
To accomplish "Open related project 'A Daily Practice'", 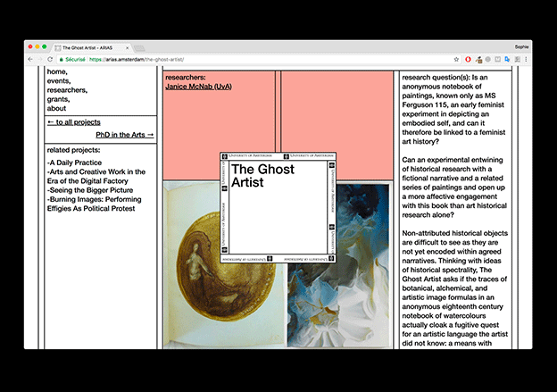I will click(x=76, y=163).
